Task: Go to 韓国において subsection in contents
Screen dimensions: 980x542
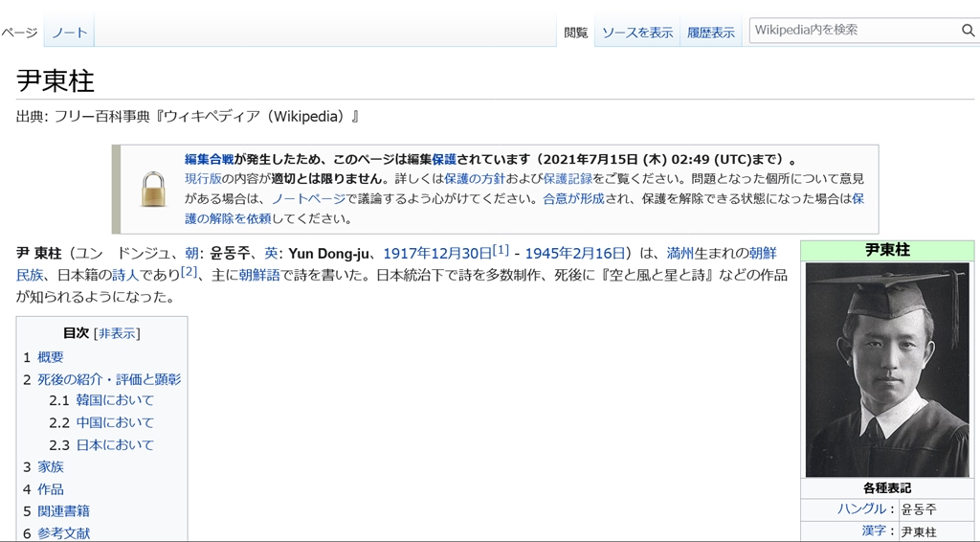Action: pyautogui.click(x=115, y=400)
